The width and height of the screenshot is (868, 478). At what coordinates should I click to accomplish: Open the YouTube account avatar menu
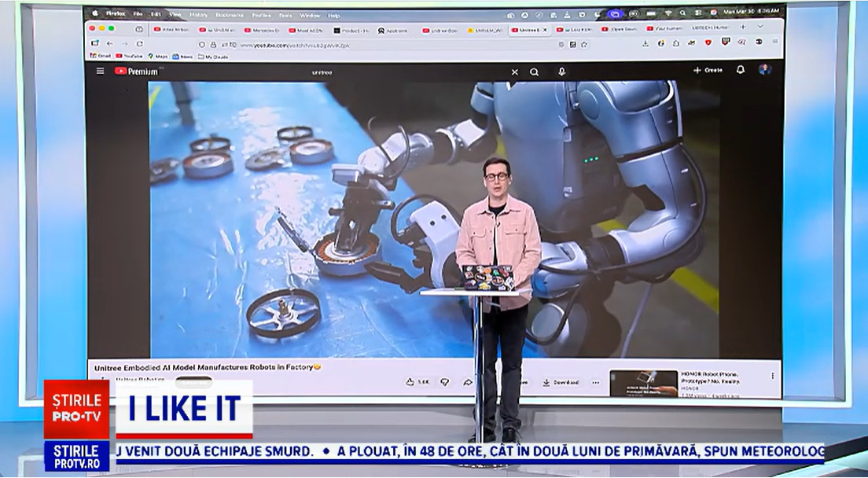(764, 70)
